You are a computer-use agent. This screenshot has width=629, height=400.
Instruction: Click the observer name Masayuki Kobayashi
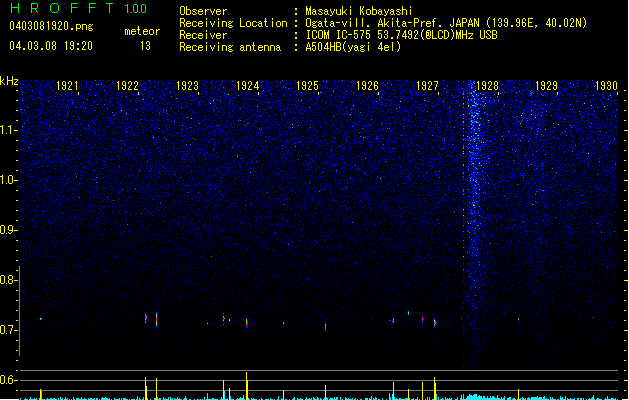[x=359, y=11]
